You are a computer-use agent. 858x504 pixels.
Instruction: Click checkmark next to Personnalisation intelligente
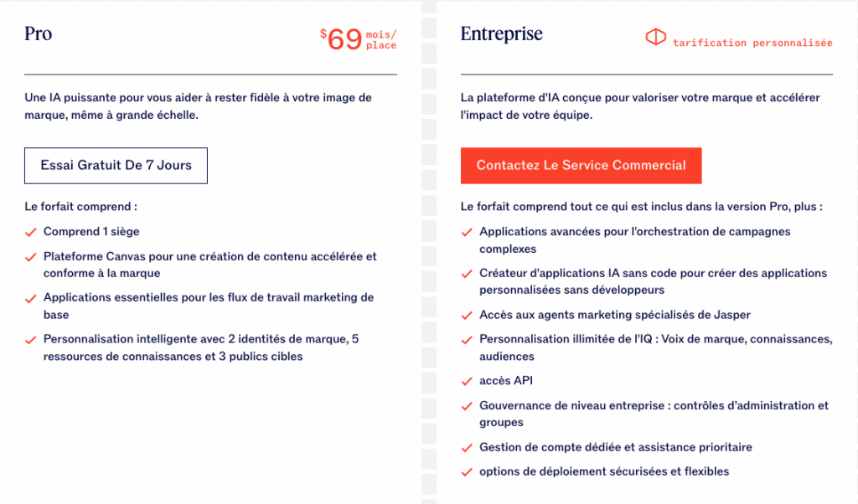pyautogui.click(x=31, y=340)
